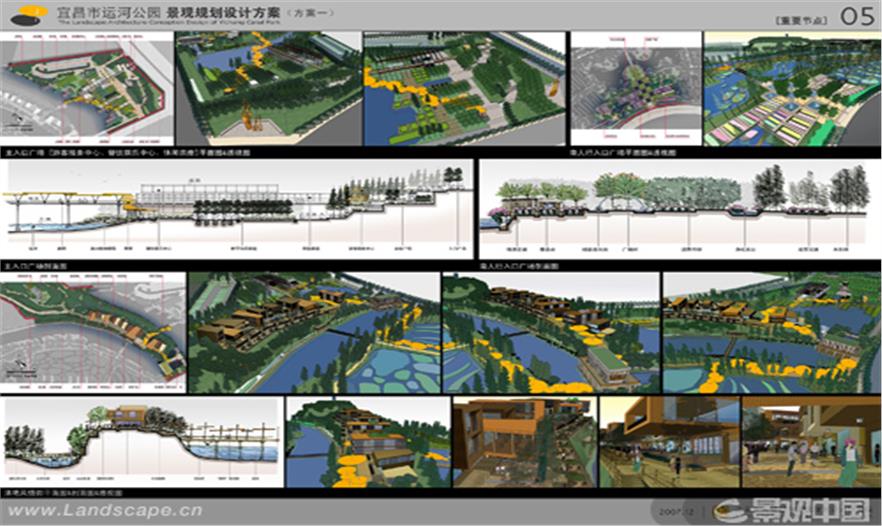This screenshot has width=882, height=526.
Task: Open the top-right colorful garden plots rendering
Action: 791,90
